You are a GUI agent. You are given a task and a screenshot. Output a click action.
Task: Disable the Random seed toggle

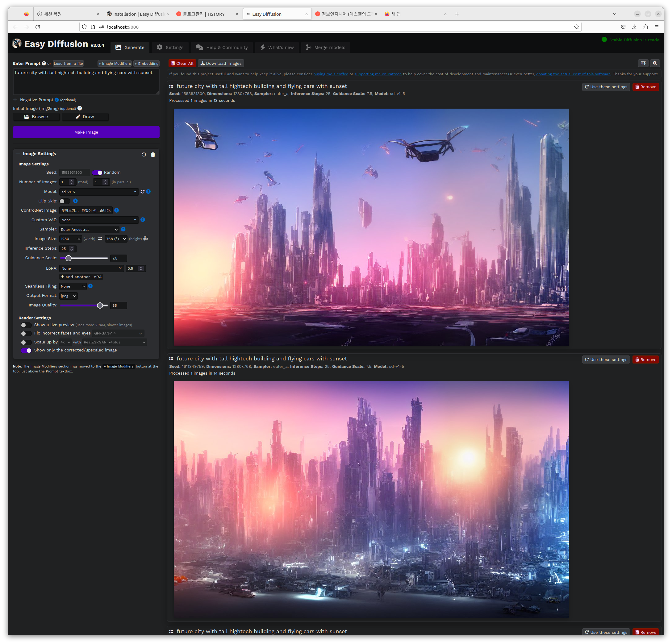point(97,173)
